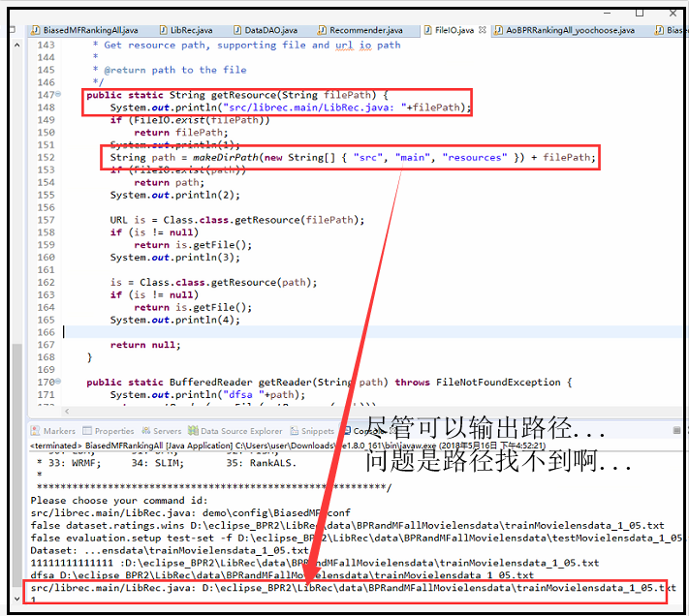Show the Servers view tab

pyautogui.click(x=161, y=431)
